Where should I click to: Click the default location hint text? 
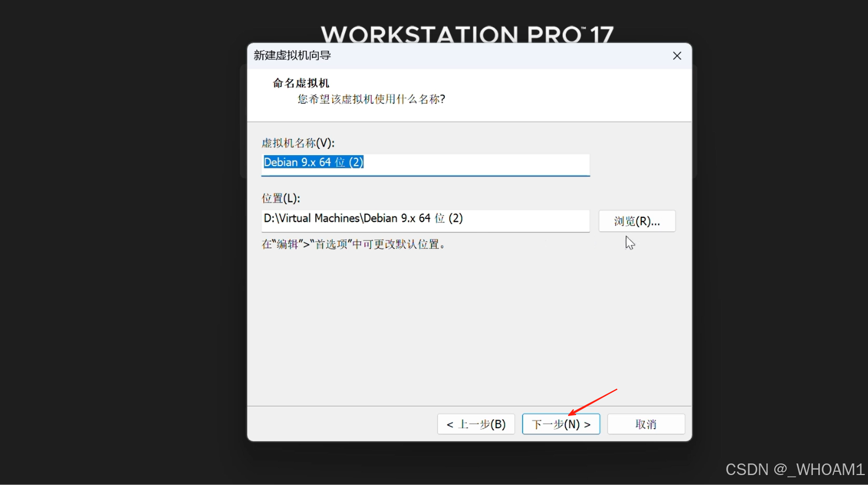(354, 244)
